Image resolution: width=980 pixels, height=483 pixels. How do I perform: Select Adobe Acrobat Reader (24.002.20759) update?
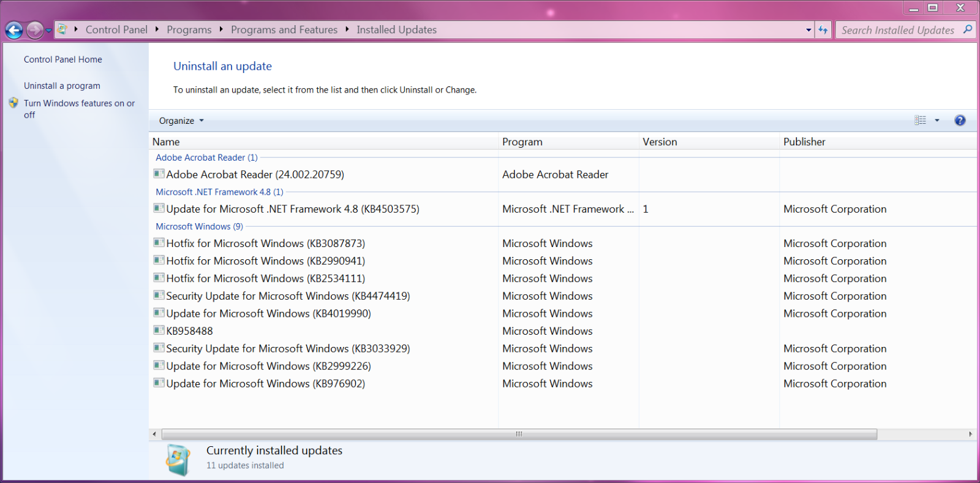[x=255, y=175]
